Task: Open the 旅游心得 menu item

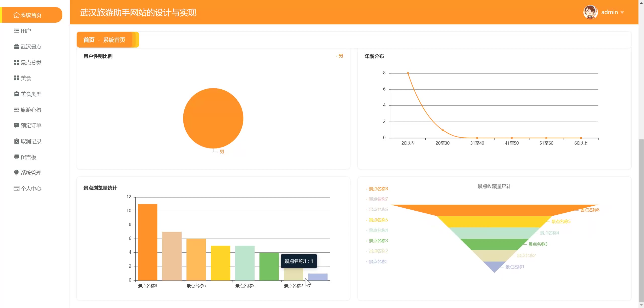Action: (x=31, y=110)
